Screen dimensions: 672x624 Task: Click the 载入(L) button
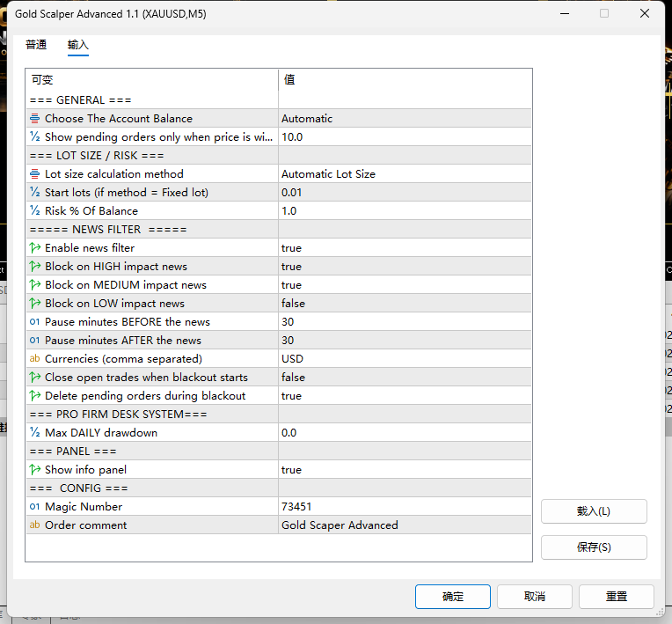pyautogui.click(x=594, y=511)
